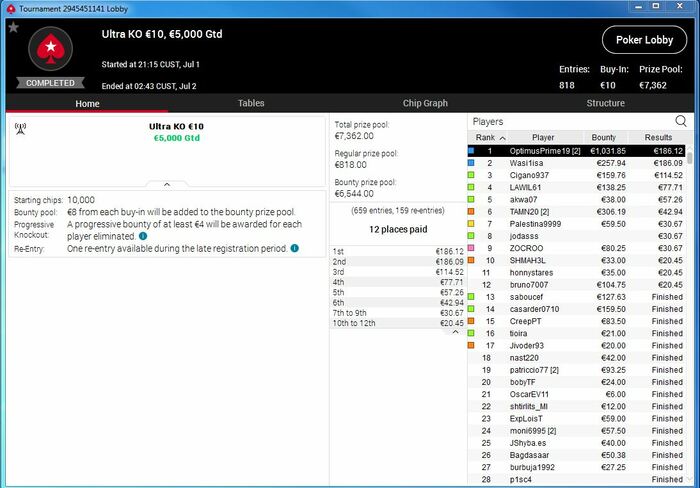Screen dimensions: 700x488
Task: Click the broadcast antenna icon beside Ultra KO
Action: [21, 129]
